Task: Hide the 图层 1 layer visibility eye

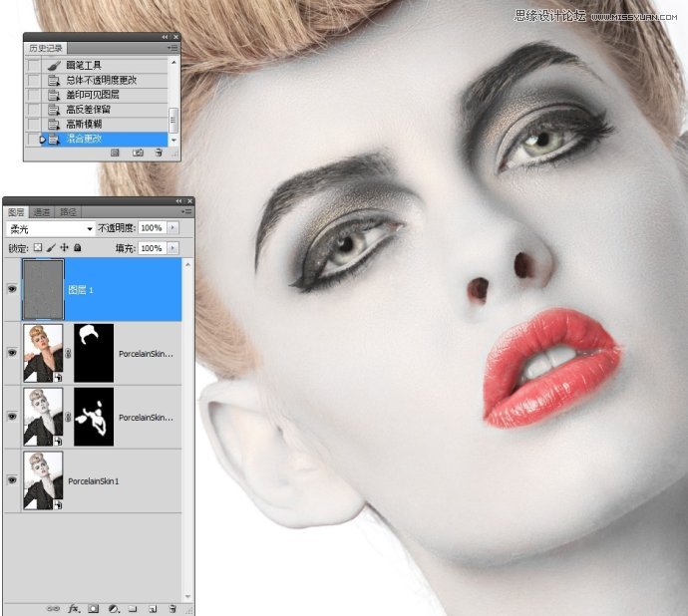Action: point(12,290)
